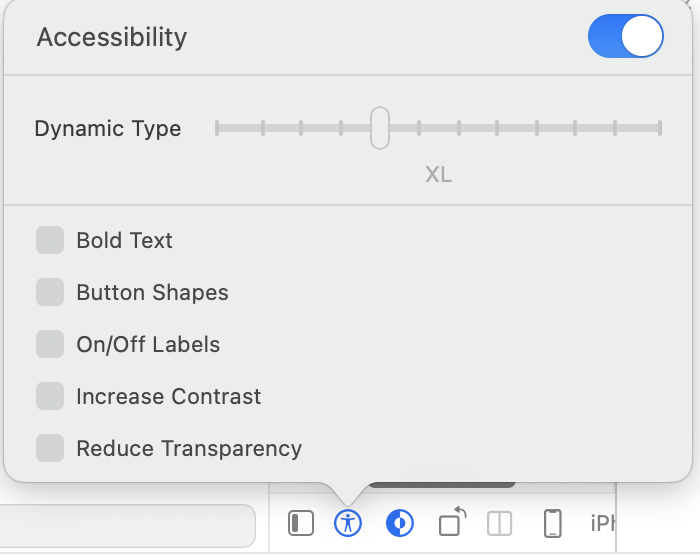Toggle the light/dark appearance icon
Viewport: 700px width, 560px height.
pos(400,523)
